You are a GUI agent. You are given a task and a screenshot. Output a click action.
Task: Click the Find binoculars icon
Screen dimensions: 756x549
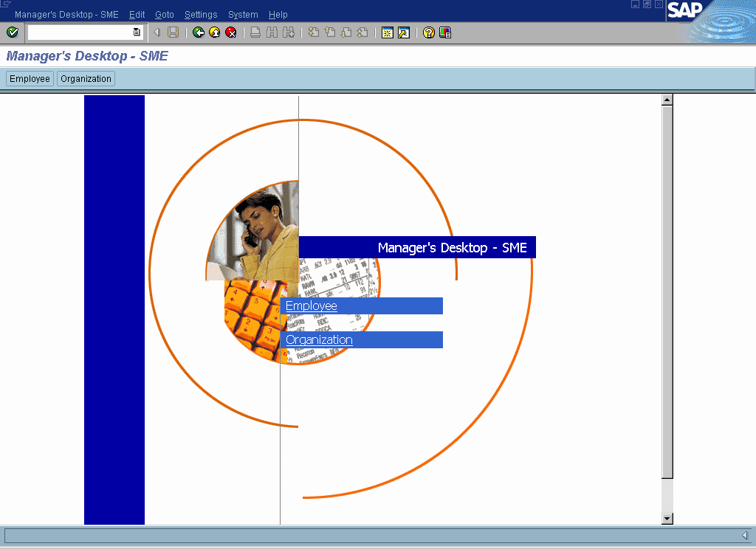[x=272, y=32]
